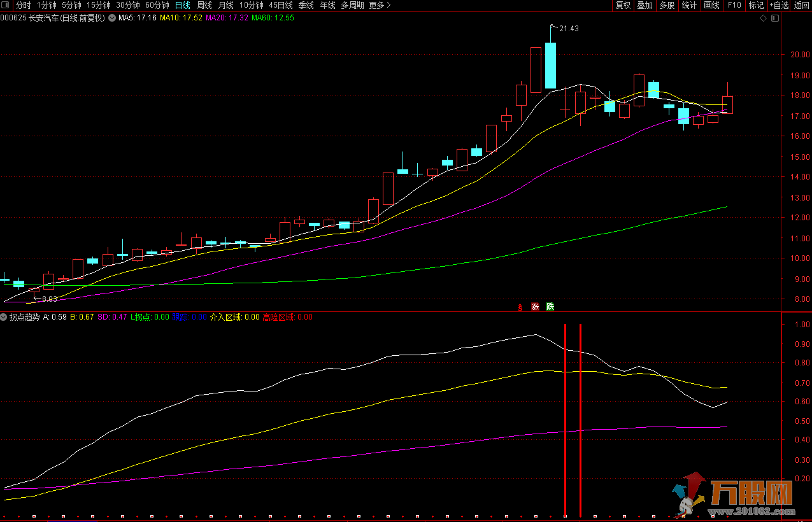Click the 标记 mark button

(x=756, y=5)
